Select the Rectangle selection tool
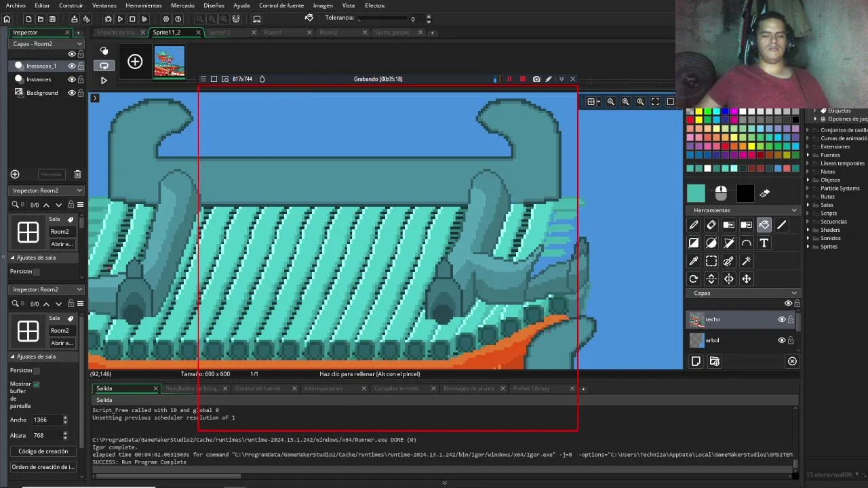Viewport: 868px width, 488px height. pos(711,261)
